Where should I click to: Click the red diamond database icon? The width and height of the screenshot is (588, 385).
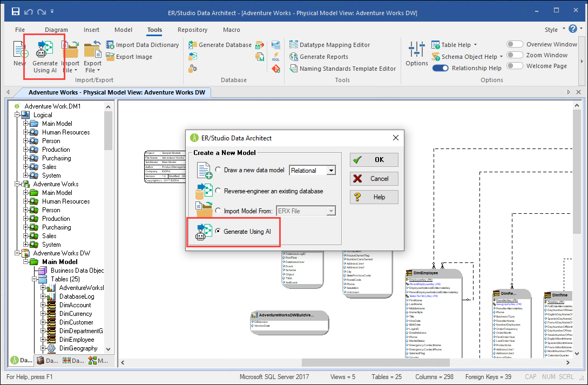pyautogui.click(x=276, y=69)
